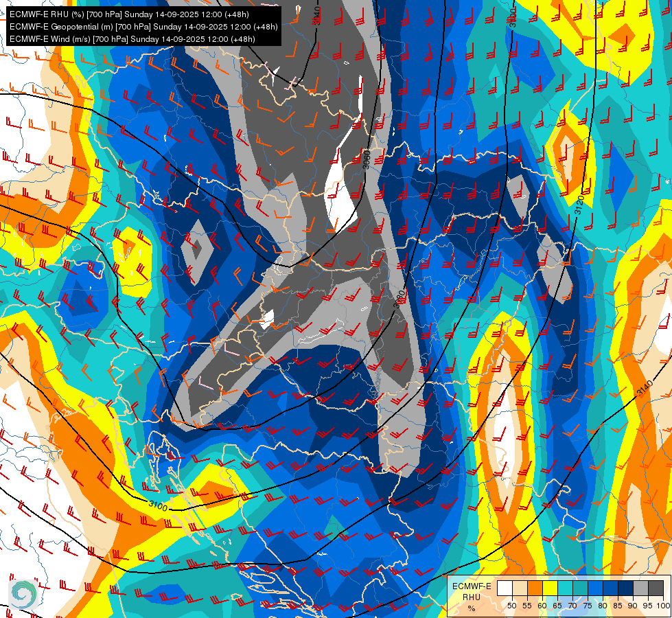Click the ECMWF-E Wind (m/s) title line
Screen dimensions: 672x618
coord(132,39)
